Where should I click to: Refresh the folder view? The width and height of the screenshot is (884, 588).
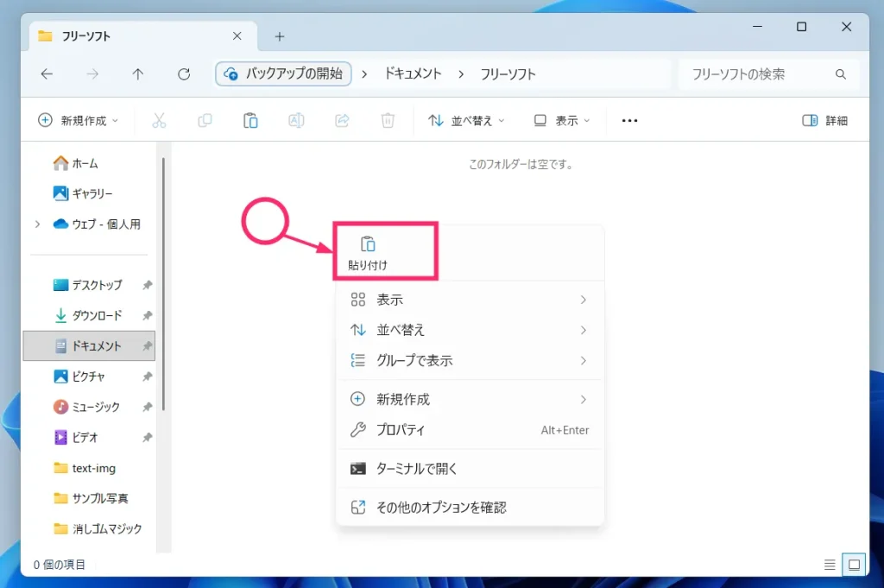(184, 74)
